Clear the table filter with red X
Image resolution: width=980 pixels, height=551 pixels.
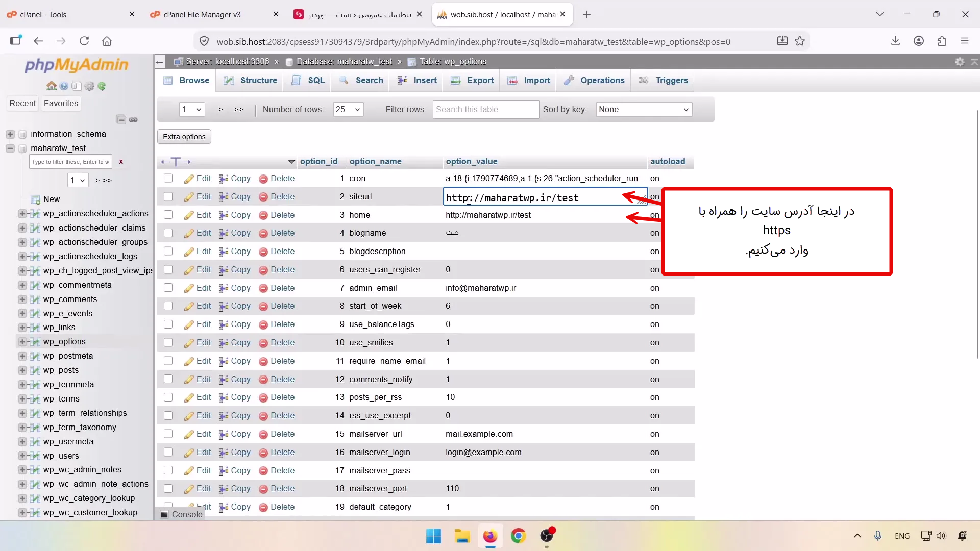click(121, 162)
